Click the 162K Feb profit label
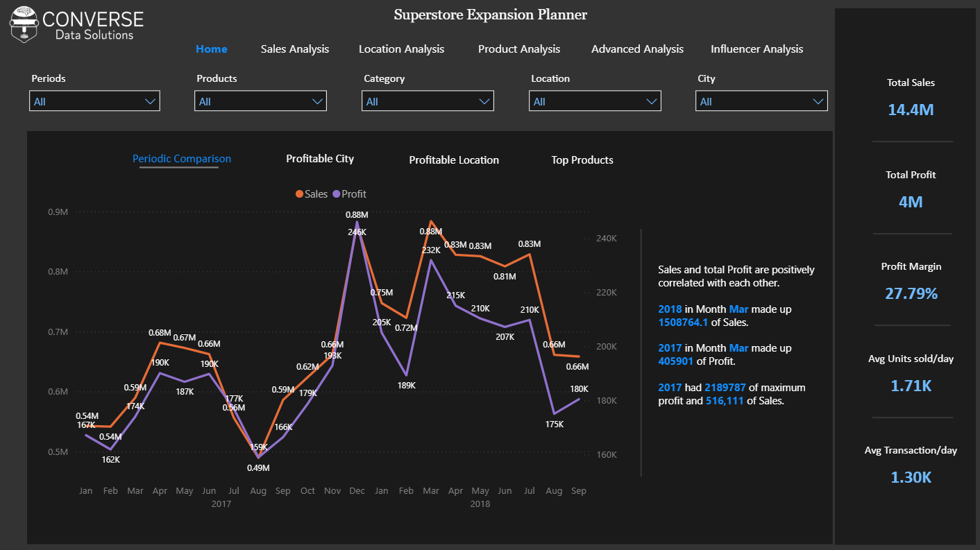 coord(110,459)
